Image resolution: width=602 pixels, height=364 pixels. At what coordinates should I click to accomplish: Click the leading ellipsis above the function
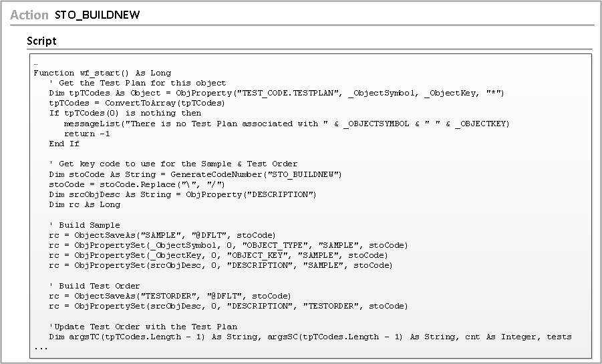35,63
